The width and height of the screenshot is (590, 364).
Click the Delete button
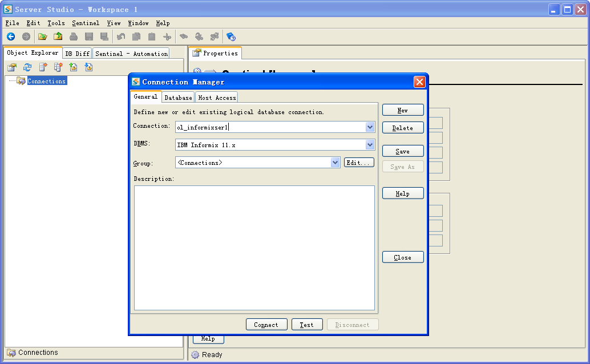pyautogui.click(x=403, y=128)
